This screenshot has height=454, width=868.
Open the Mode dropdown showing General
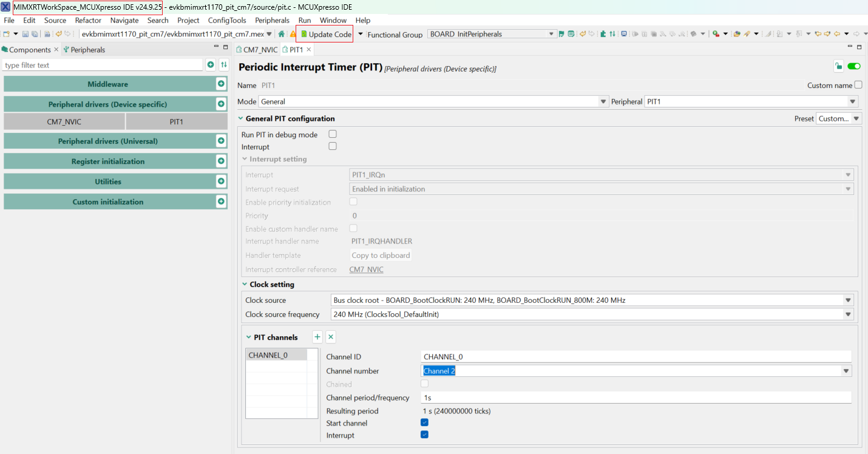pyautogui.click(x=603, y=101)
